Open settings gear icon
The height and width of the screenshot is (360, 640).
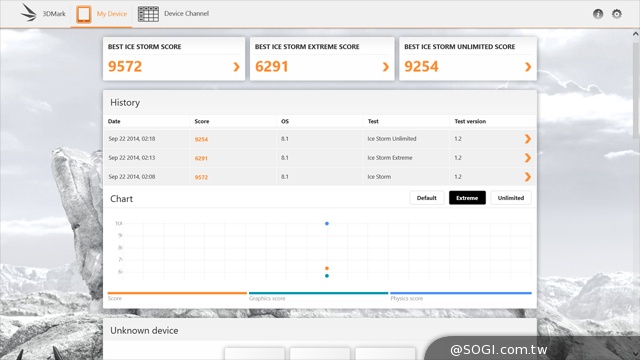pos(616,14)
